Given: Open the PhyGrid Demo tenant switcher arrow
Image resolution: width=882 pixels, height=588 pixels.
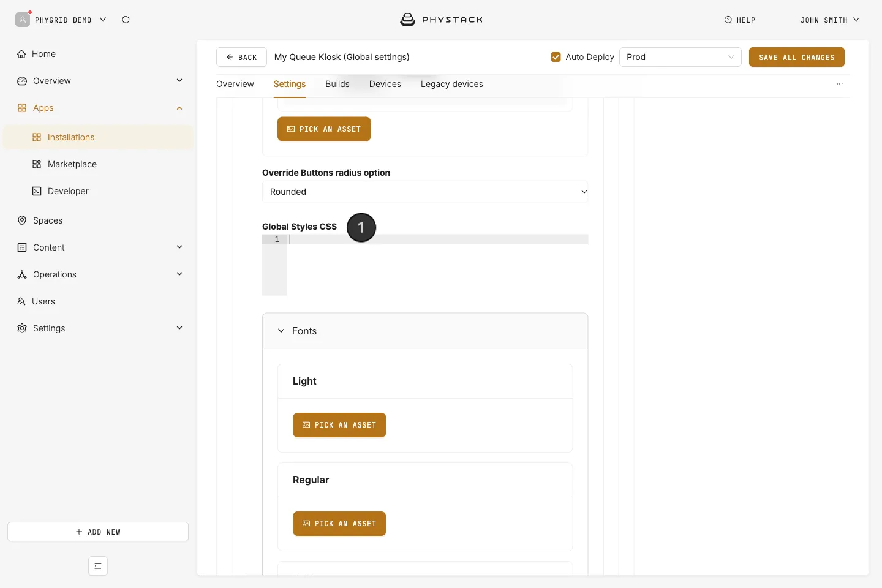Looking at the screenshot, I should click(103, 20).
